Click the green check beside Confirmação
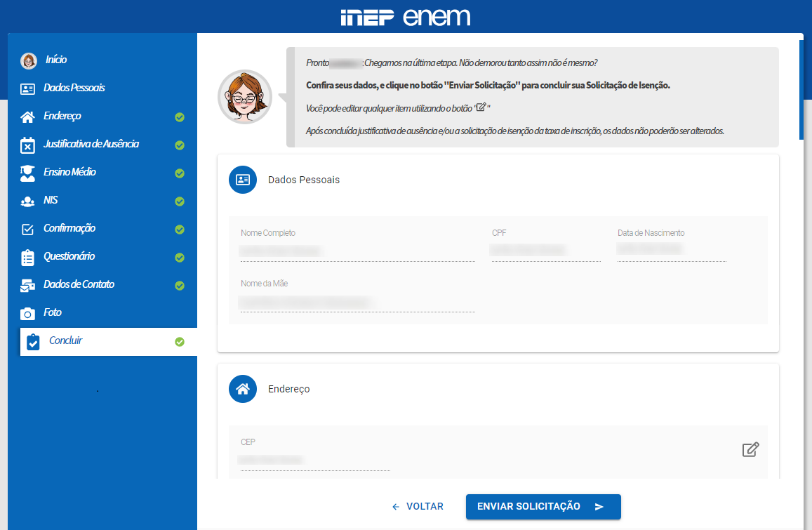Image resolution: width=812 pixels, height=530 pixels. [x=180, y=229]
